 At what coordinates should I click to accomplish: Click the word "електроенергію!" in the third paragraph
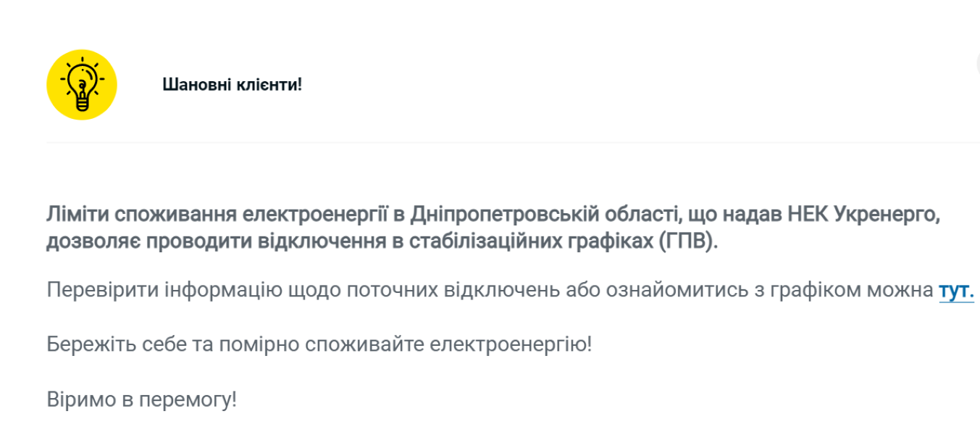(511, 344)
